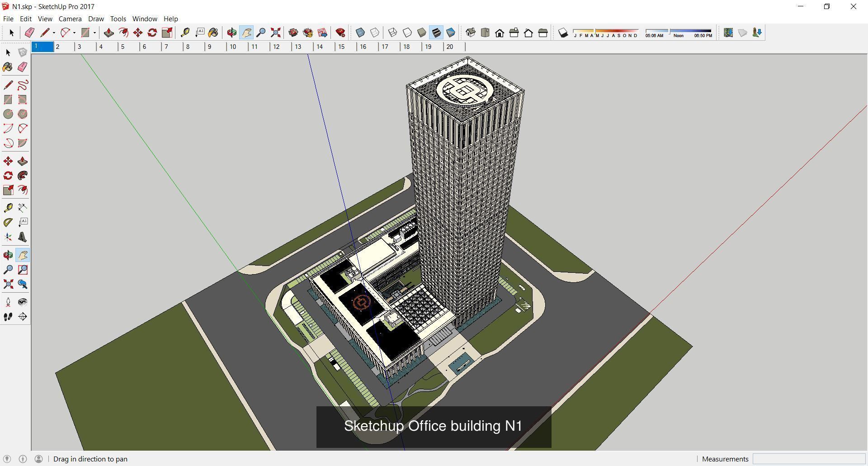Switch to scene tab 16
This screenshot has width=868, height=466.
pyautogui.click(x=368, y=47)
